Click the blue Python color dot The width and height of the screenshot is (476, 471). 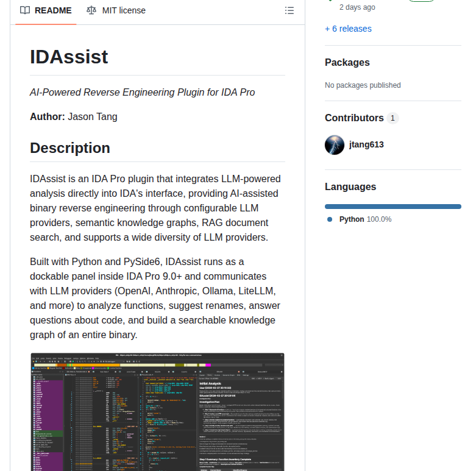click(330, 219)
